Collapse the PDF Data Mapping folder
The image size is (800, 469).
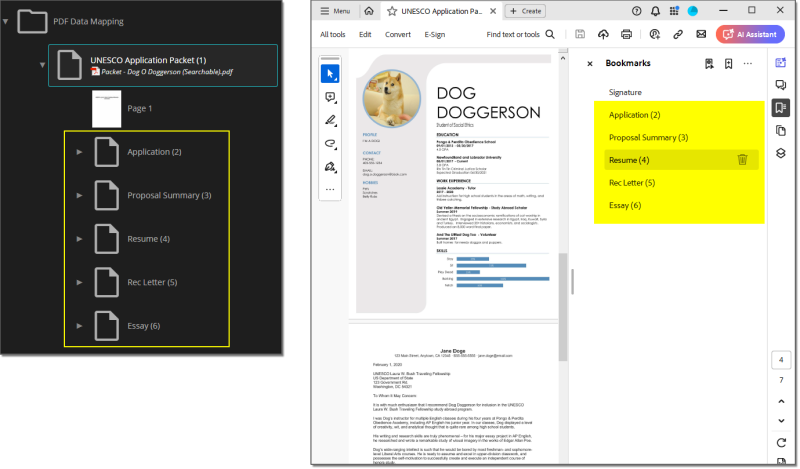(x=5, y=21)
